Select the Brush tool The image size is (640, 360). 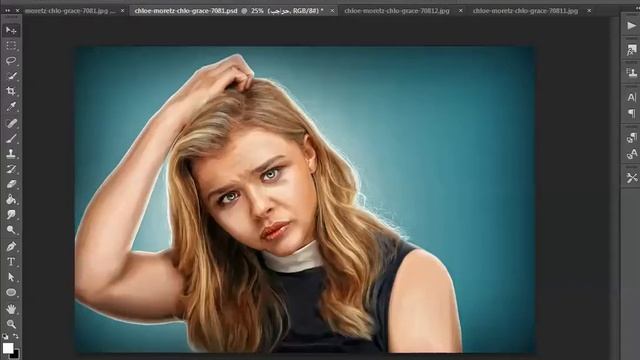pos(11,138)
